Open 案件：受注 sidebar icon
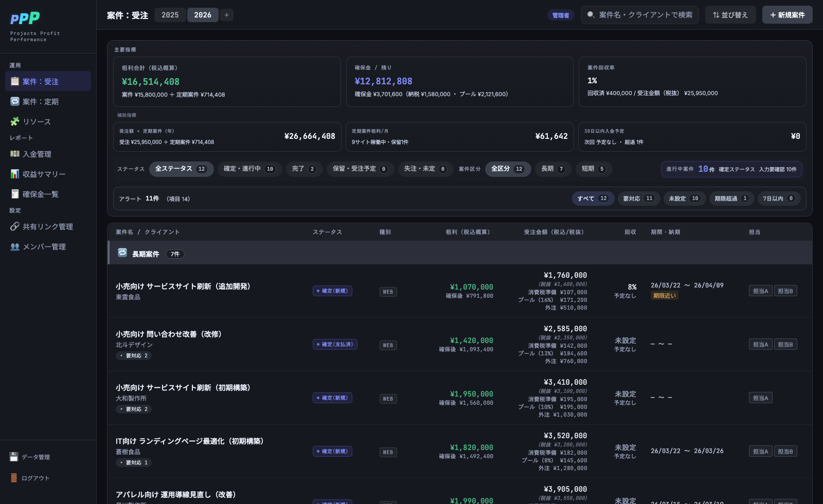 point(15,81)
